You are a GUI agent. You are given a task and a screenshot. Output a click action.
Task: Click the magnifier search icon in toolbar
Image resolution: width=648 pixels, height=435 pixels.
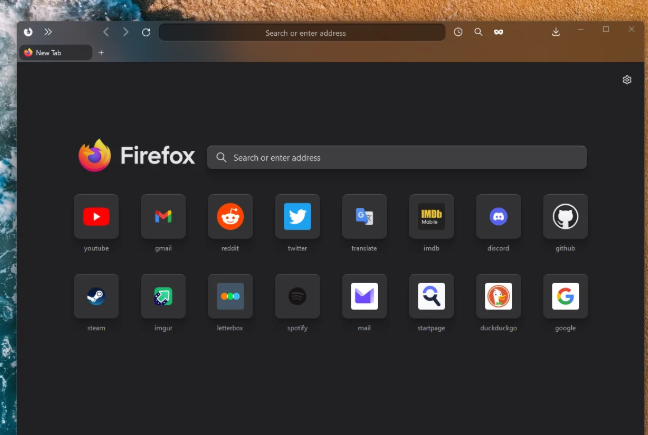point(478,32)
